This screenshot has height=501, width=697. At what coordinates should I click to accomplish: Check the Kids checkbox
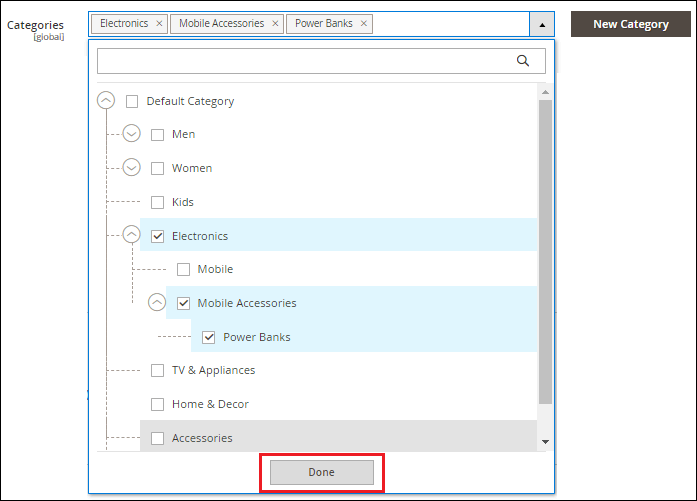(x=157, y=202)
